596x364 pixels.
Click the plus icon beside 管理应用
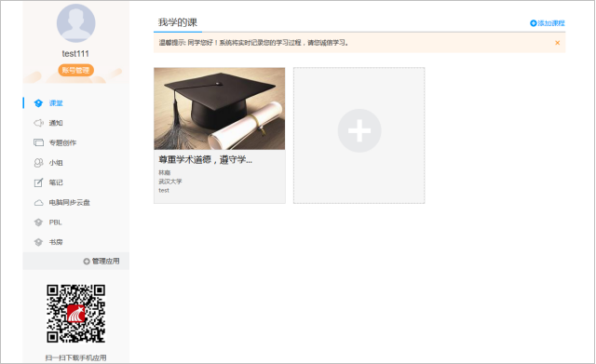coord(87,262)
